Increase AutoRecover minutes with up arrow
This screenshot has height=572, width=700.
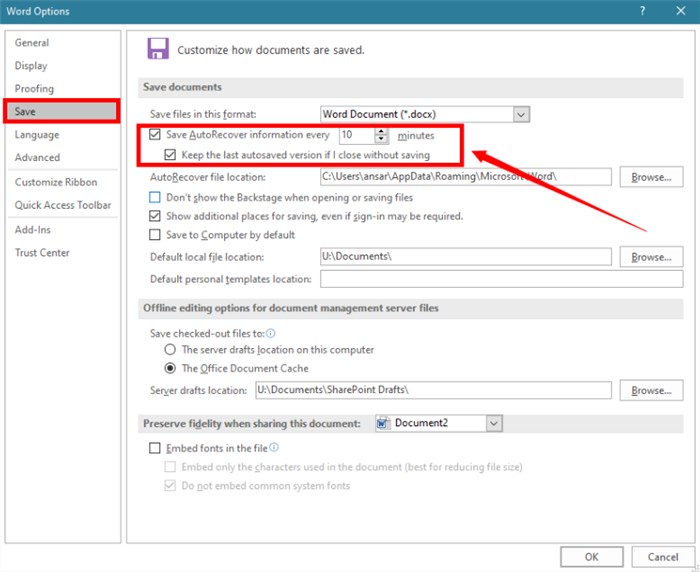pyautogui.click(x=381, y=131)
